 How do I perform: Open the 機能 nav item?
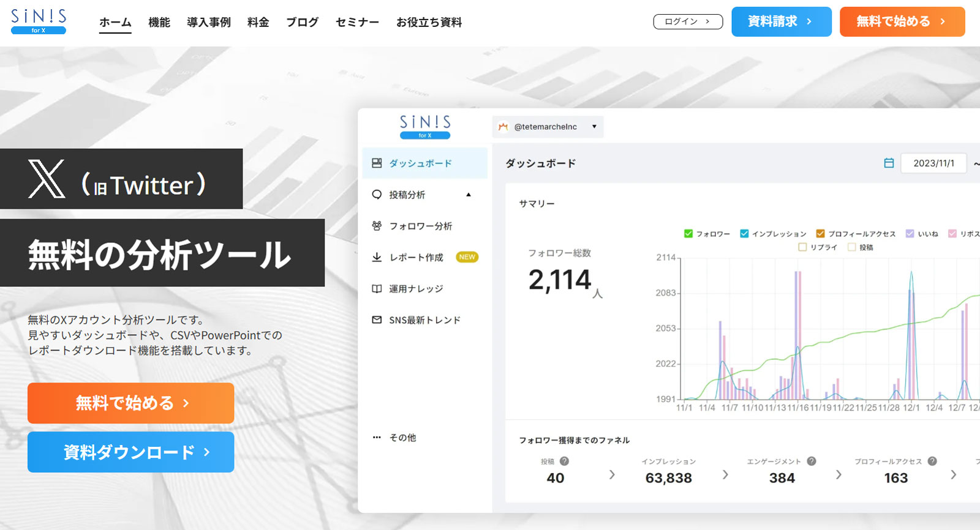coord(159,23)
